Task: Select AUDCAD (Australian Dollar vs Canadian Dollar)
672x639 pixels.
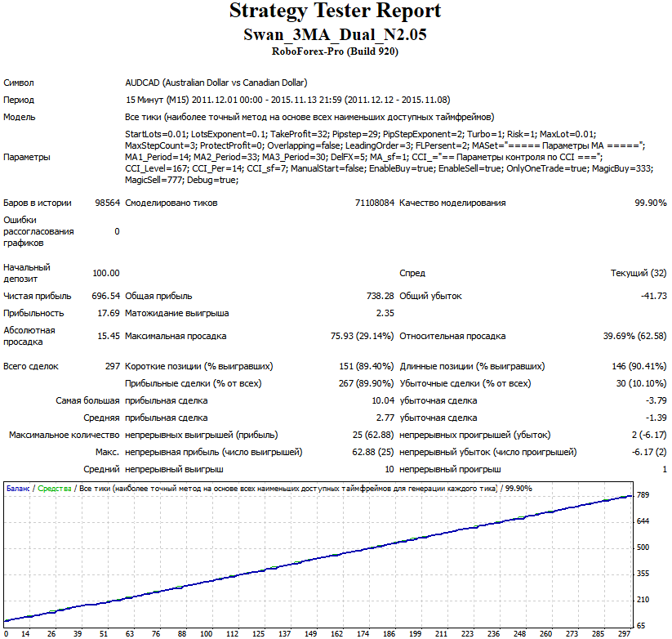Action: [216, 83]
